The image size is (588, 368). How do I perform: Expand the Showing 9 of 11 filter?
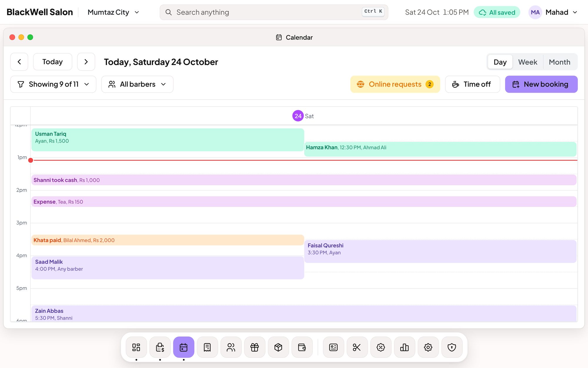click(53, 84)
